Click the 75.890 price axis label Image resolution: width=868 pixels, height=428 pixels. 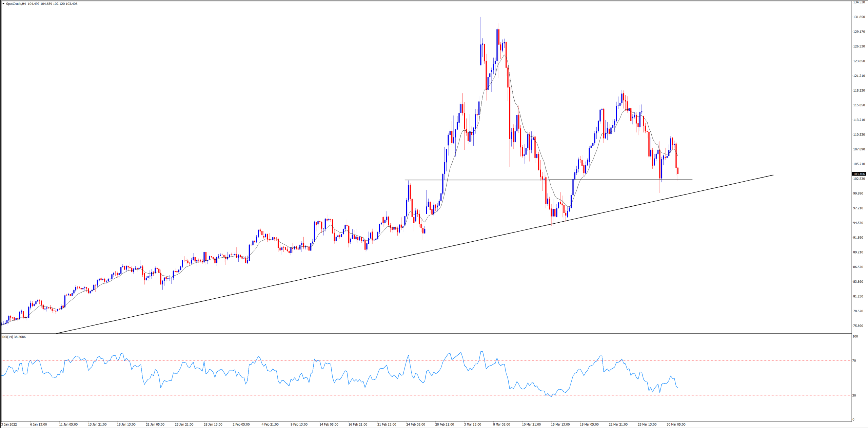click(859, 326)
